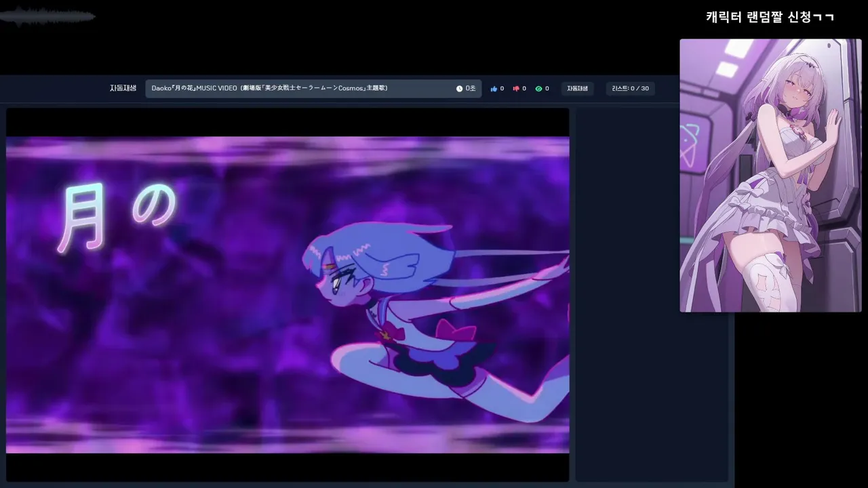868x488 pixels.
Task: Click the clock timer icon
Action: click(x=459, y=89)
